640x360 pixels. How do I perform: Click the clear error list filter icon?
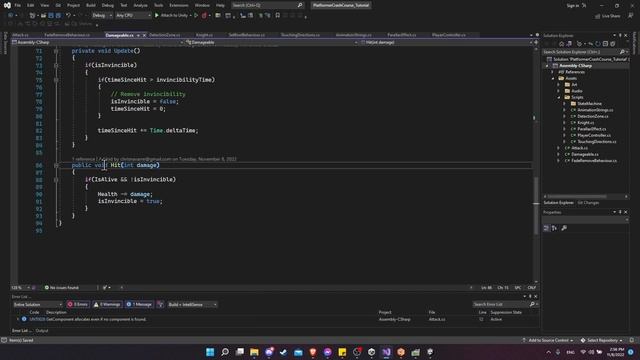[x=160, y=304]
